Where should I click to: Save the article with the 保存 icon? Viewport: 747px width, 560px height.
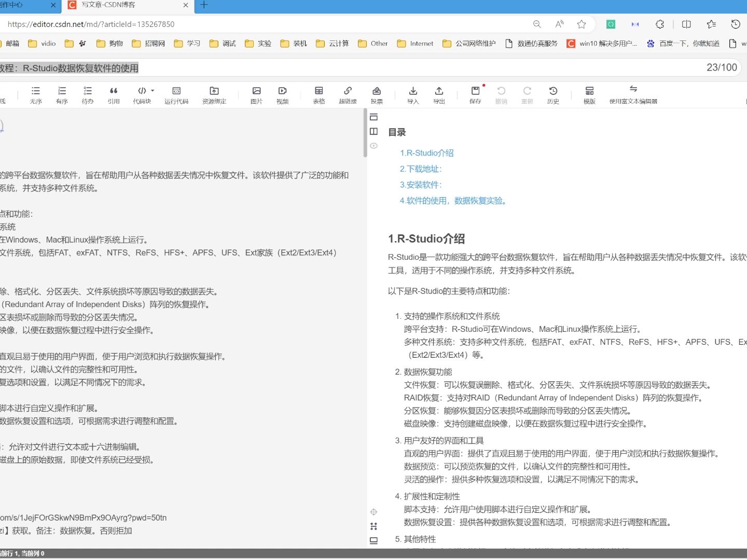coord(475,95)
